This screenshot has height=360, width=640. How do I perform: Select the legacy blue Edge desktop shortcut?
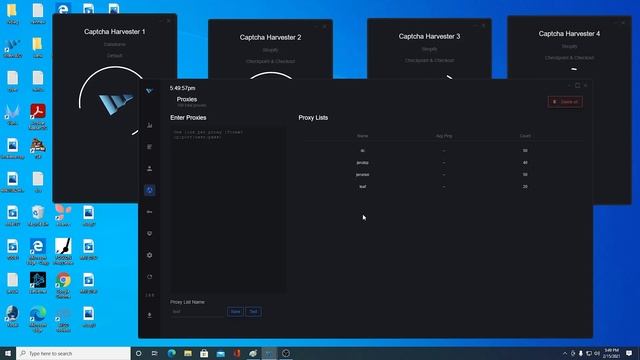pos(38,252)
